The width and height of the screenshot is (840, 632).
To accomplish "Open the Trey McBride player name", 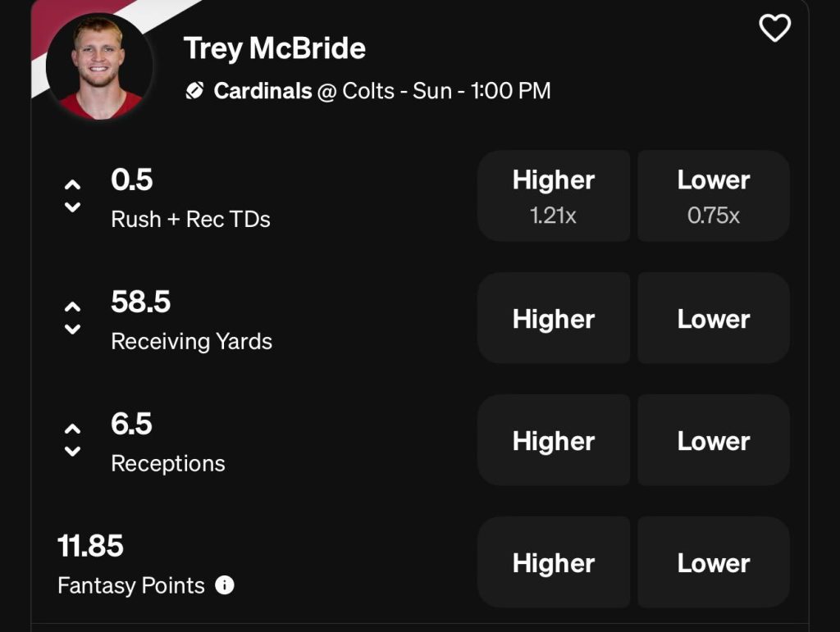I will [x=275, y=48].
